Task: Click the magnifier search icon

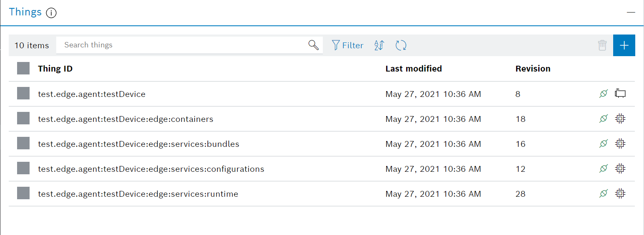Action: [x=313, y=45]
